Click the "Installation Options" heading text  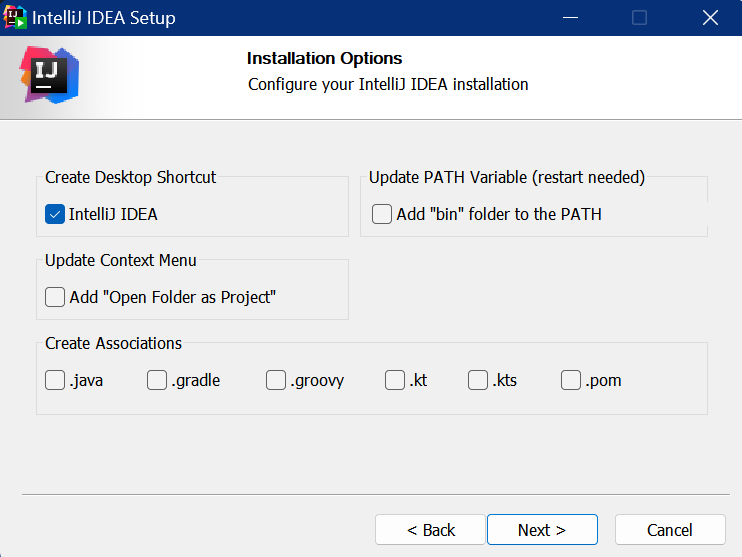pos(325,58)
